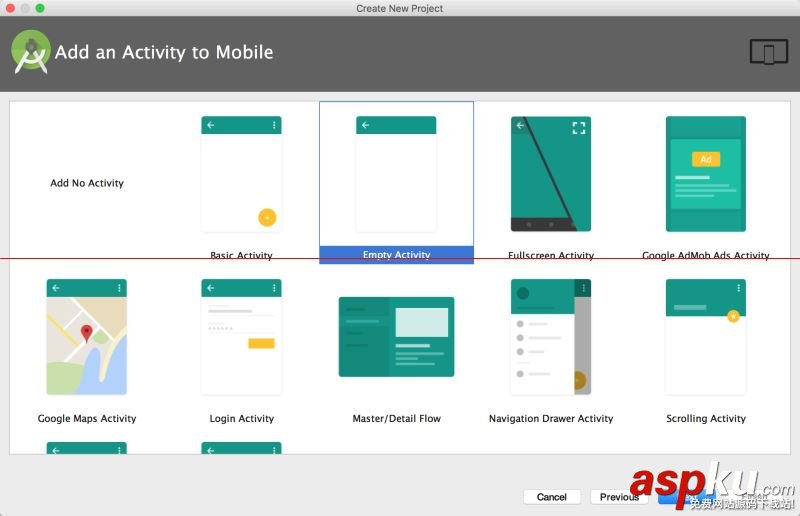The width and height of the screenshot is (800, 516).
Task: Click the yellow star button in Scrolling Activity
Action: coord(733,316)
